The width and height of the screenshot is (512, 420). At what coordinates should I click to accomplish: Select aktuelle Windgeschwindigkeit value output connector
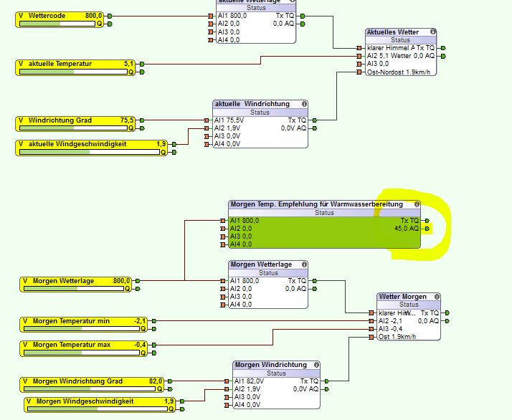174,144
